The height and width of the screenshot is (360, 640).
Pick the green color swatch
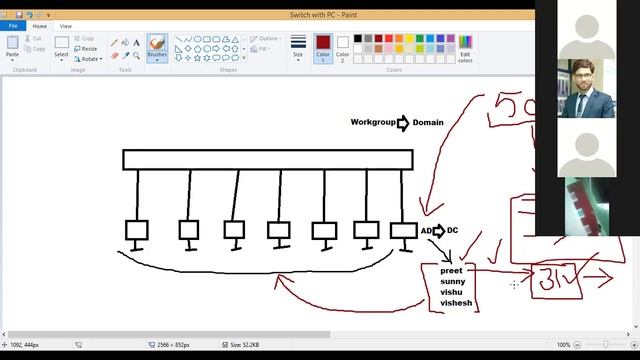click(x=420, y=38)
